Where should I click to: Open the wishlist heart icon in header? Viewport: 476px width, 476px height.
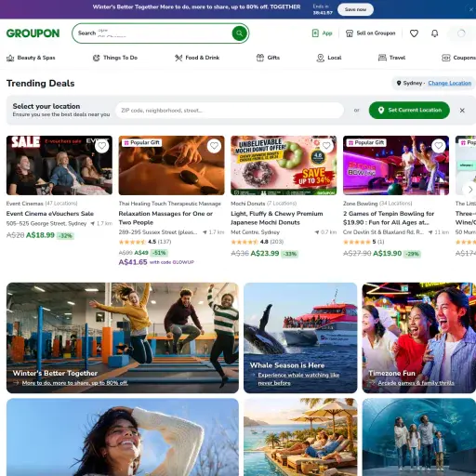pyautogui.click(x=414, y=33)
